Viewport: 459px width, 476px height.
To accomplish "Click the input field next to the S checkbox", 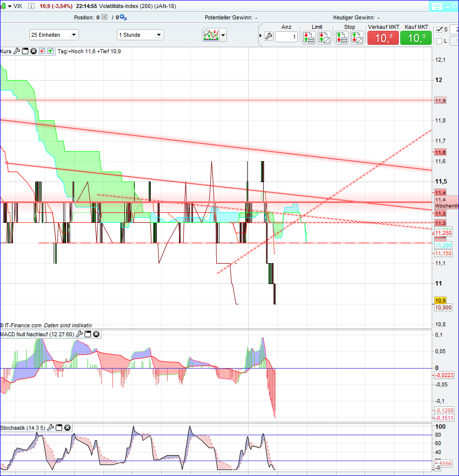I will point(455,29).
